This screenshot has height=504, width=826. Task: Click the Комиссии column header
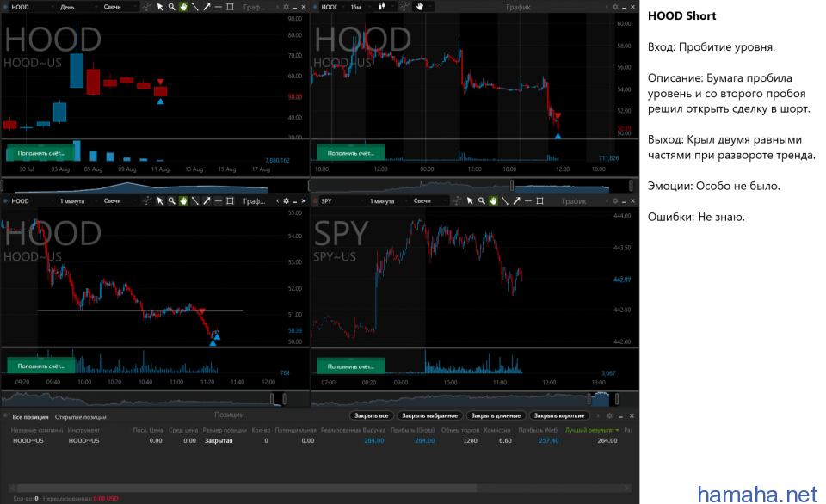(496, 430)
